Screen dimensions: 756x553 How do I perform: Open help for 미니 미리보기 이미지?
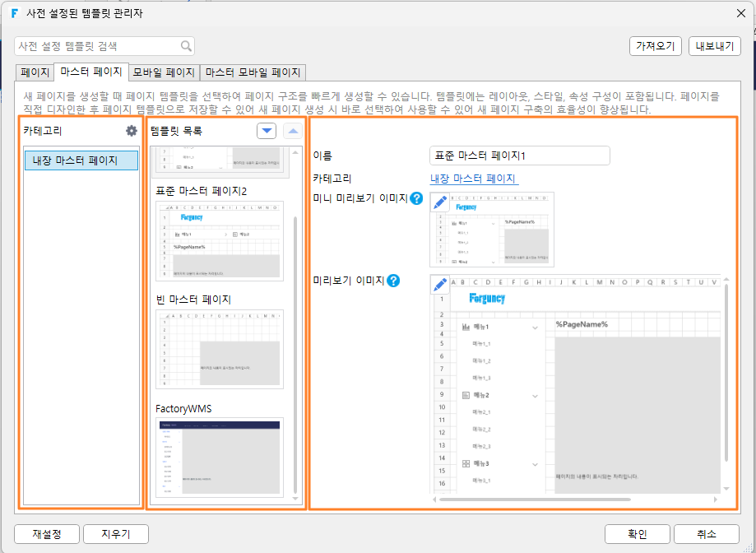click(x=416, y=198)
